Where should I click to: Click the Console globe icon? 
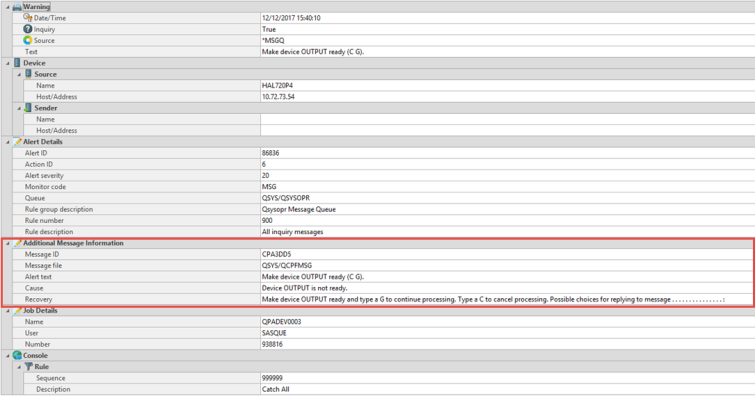click(x=17, y=355)
